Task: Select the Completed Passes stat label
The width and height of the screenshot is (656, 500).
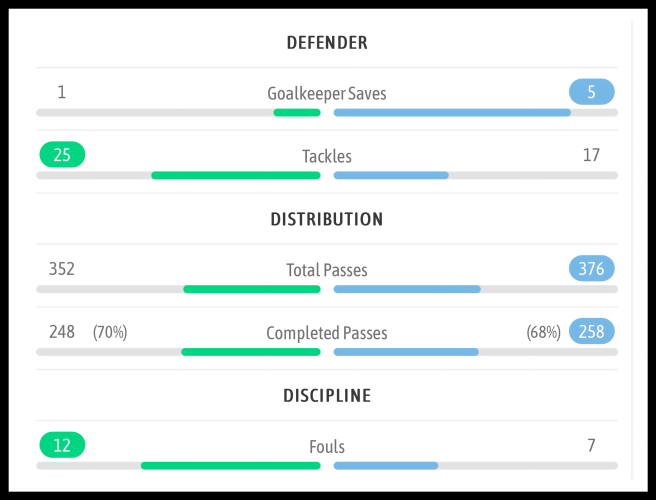Action: (327, 333)
